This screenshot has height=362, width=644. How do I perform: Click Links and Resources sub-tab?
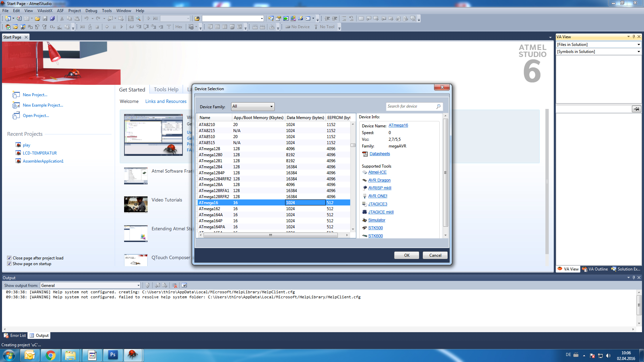166,102
